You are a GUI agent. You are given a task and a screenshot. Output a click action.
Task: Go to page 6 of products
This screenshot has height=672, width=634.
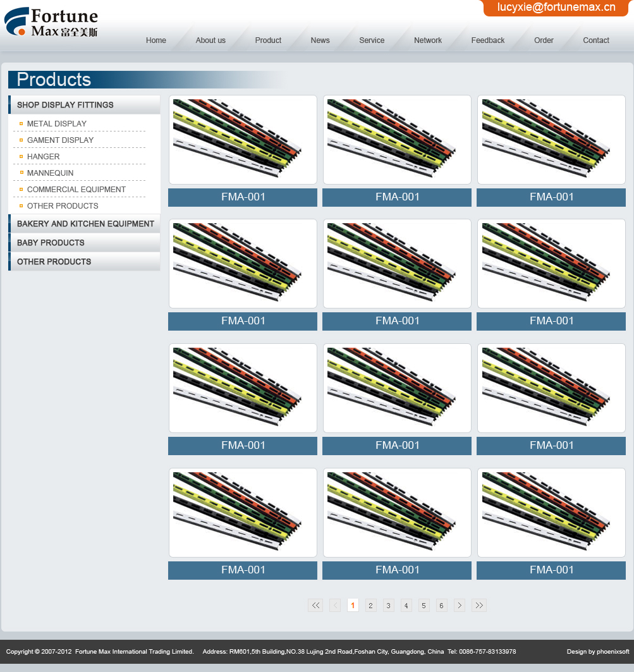[441, 606]
